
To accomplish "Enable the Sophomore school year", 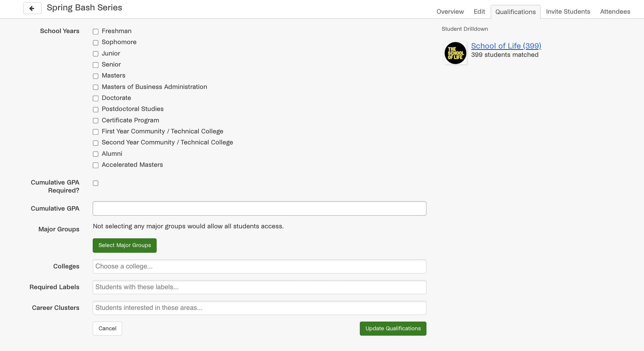I will tap(96, 42).
